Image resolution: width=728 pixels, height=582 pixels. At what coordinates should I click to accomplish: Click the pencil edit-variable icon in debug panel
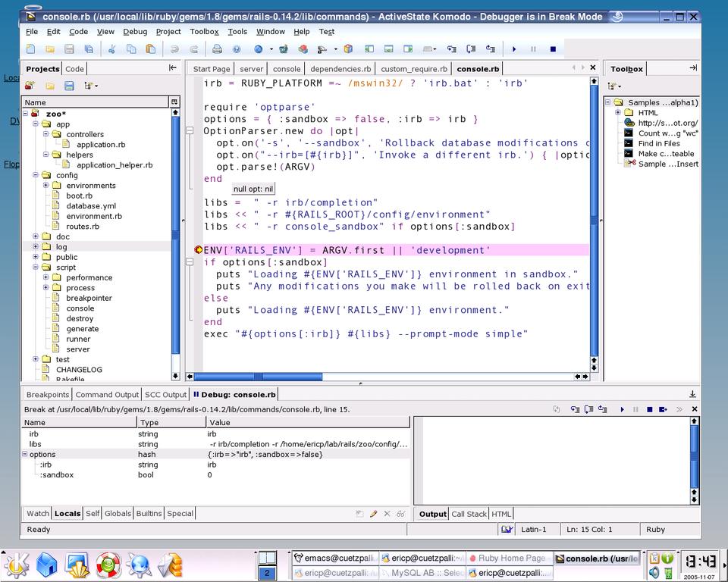point(373,514)
